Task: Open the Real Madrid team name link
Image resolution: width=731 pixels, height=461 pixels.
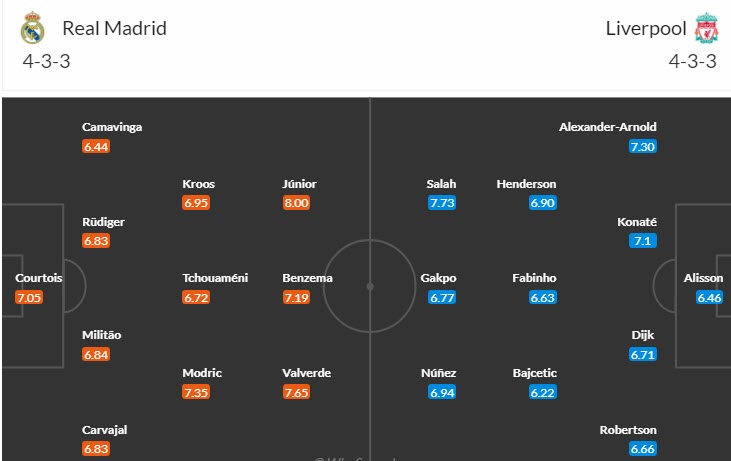Action: 114,28
